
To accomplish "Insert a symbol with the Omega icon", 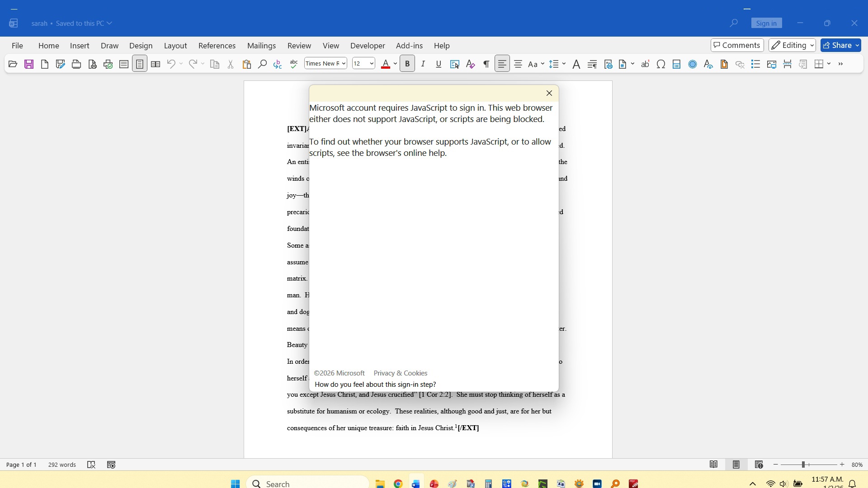I will [x=660, y=64].
